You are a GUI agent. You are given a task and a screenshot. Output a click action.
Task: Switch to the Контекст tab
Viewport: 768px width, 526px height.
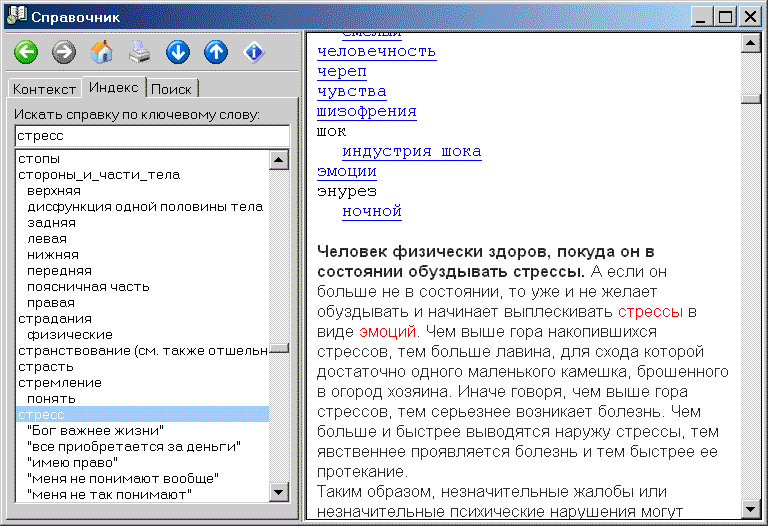point(44,89)
